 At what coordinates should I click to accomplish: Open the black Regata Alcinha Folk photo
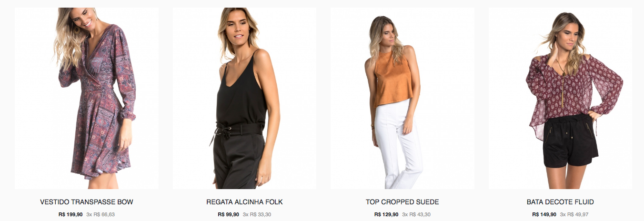pyautogui.click(x=244, y=98)
